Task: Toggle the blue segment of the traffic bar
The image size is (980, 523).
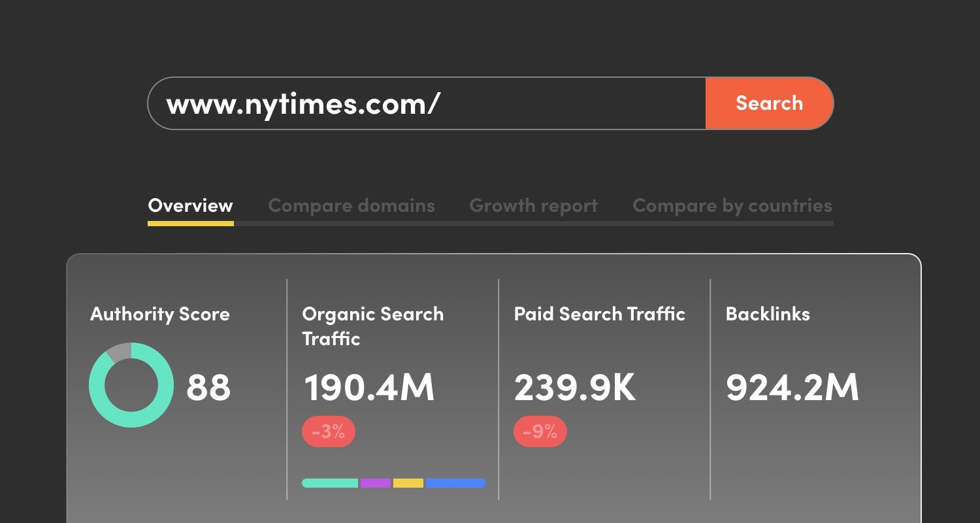Action: 455,482
